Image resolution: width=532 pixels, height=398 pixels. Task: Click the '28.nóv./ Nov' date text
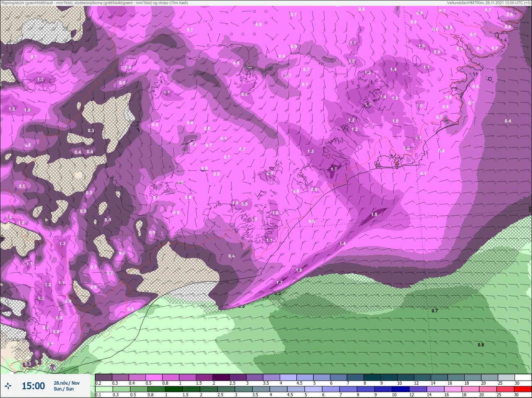point(66,383)
